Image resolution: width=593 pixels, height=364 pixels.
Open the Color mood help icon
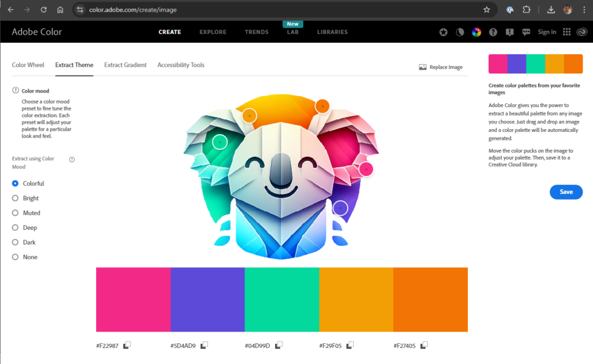[16, 90]
